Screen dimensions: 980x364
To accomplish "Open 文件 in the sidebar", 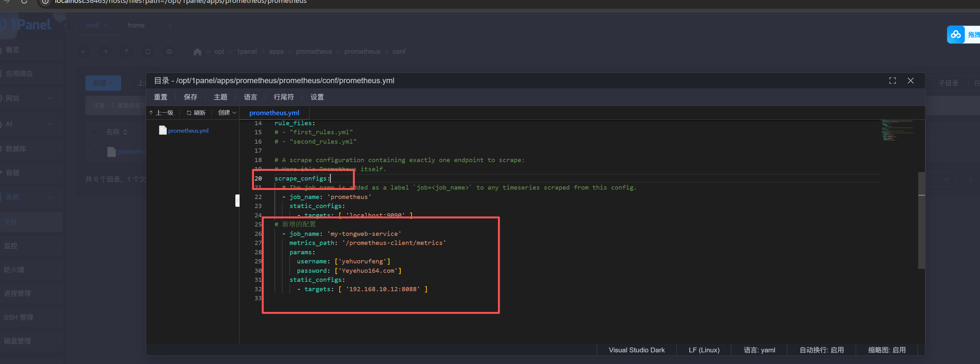I will [x=11, y=222].
